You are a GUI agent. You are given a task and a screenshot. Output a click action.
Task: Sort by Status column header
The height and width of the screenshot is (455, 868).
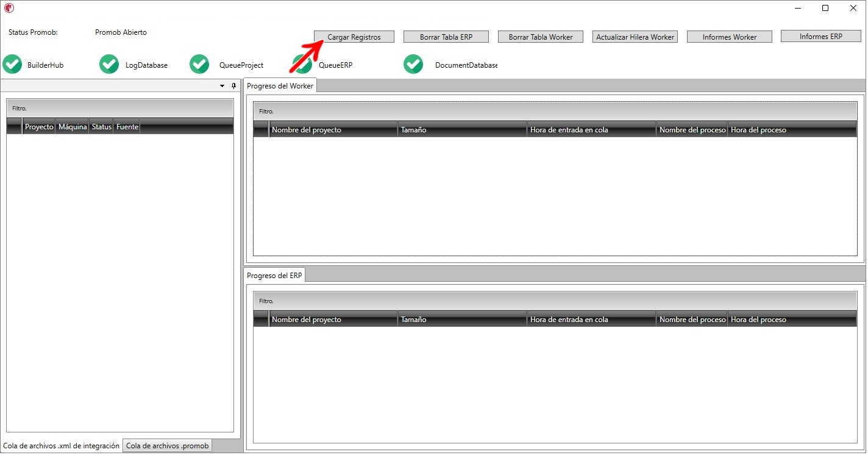(x=101, y=127)
